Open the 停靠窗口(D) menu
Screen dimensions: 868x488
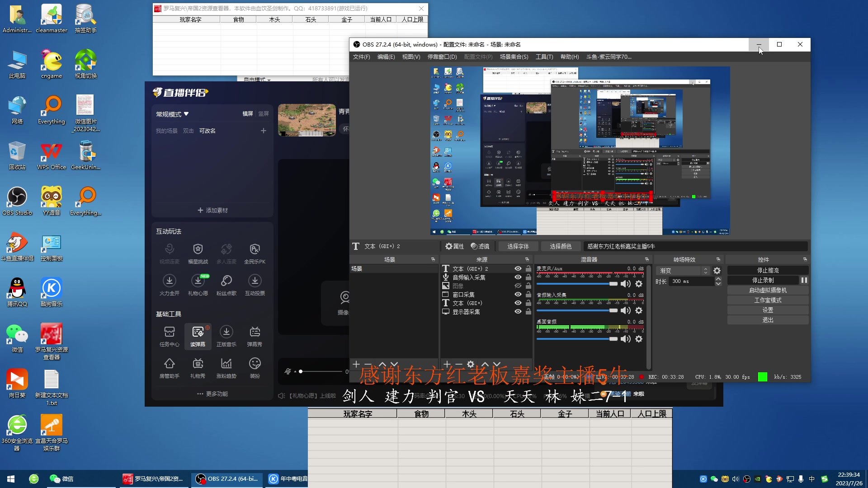click(x=442, y=57)
